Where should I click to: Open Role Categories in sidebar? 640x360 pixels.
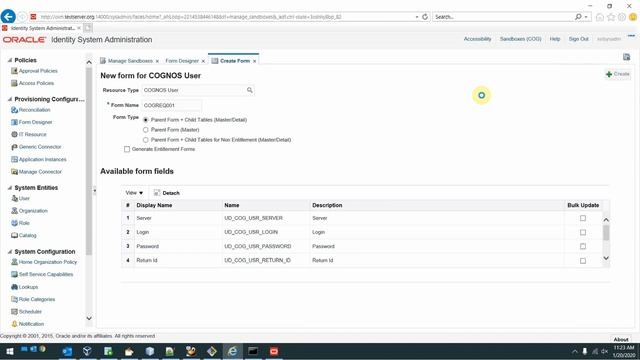tap(36, 300)
